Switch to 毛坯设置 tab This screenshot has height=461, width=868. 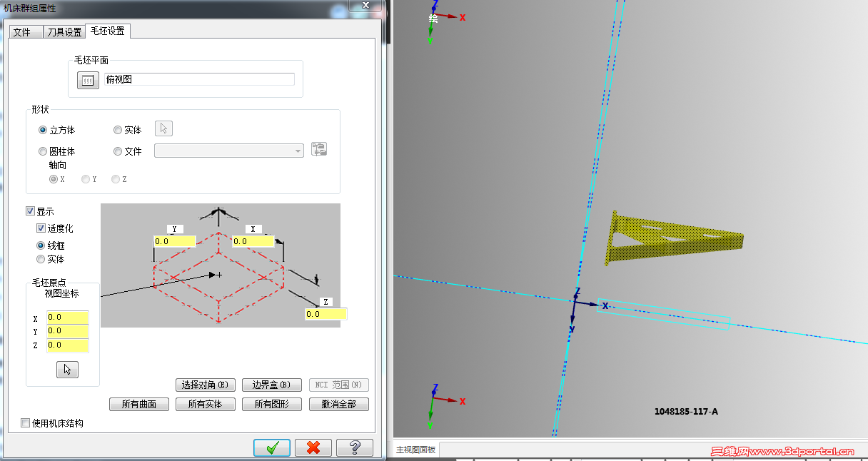108,31
